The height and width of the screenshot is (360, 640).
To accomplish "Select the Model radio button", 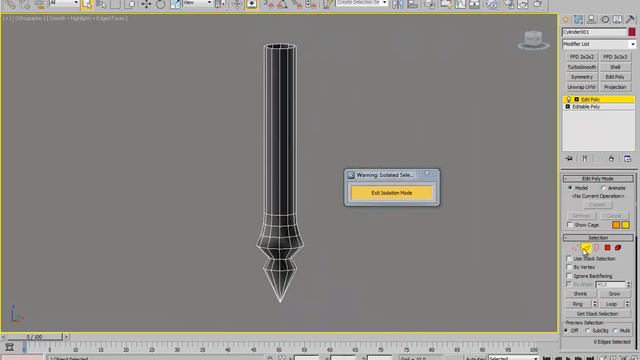I will (570, 188).
